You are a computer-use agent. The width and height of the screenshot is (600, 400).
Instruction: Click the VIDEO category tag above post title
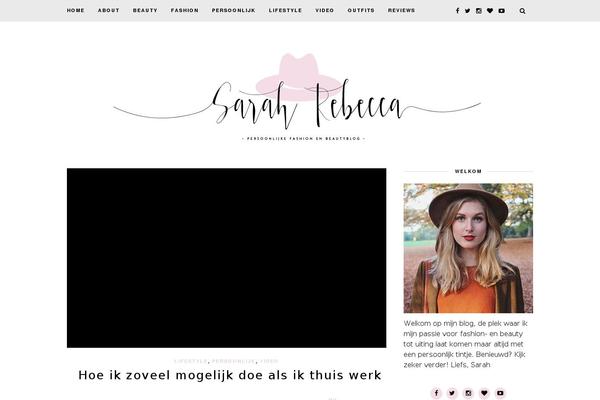[269, 361]
